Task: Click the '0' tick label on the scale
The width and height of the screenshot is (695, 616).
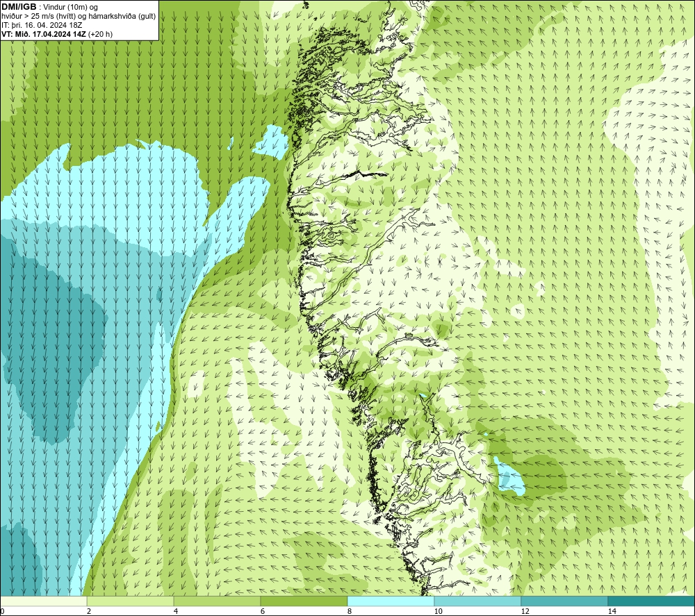Action: tap(2, 611)
